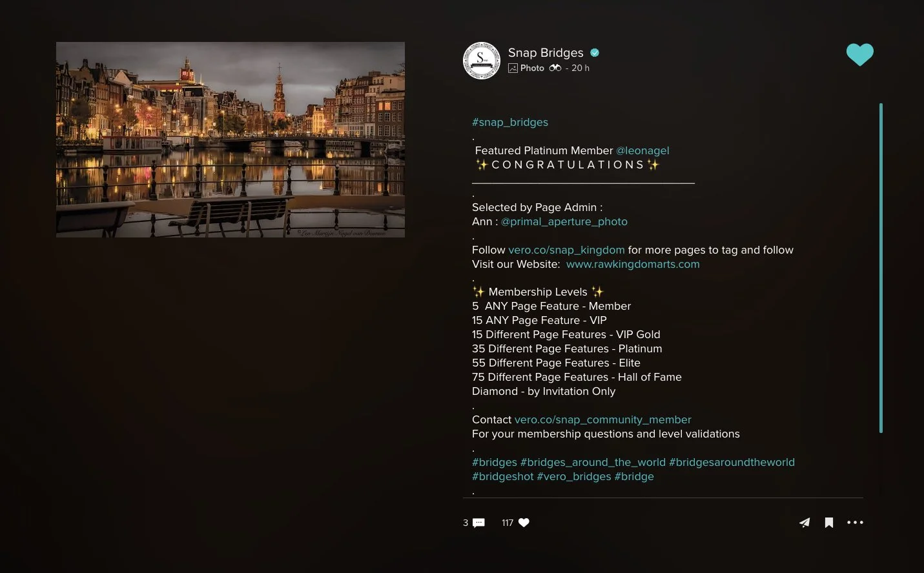
Task: Open the #bridges hashtag
Action: click(x=495, y=462)
